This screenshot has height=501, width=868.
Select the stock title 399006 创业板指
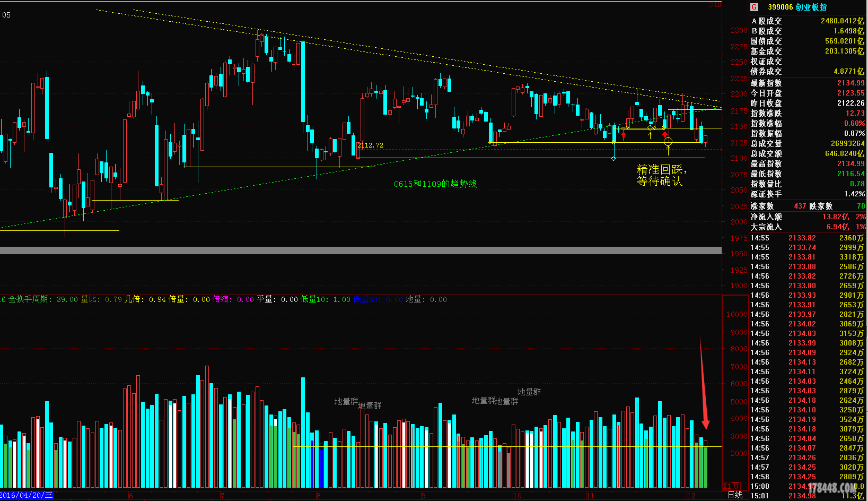[797, 7]
